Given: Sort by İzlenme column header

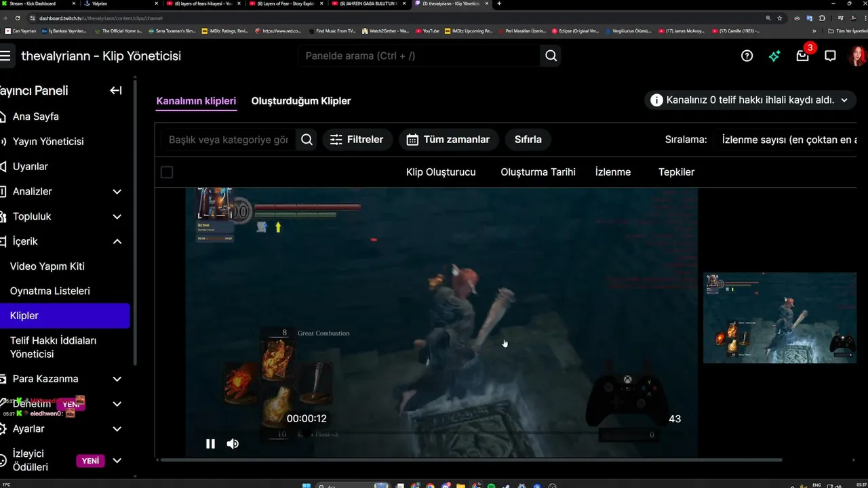Looking at the screenshot, I should [613, 172].
